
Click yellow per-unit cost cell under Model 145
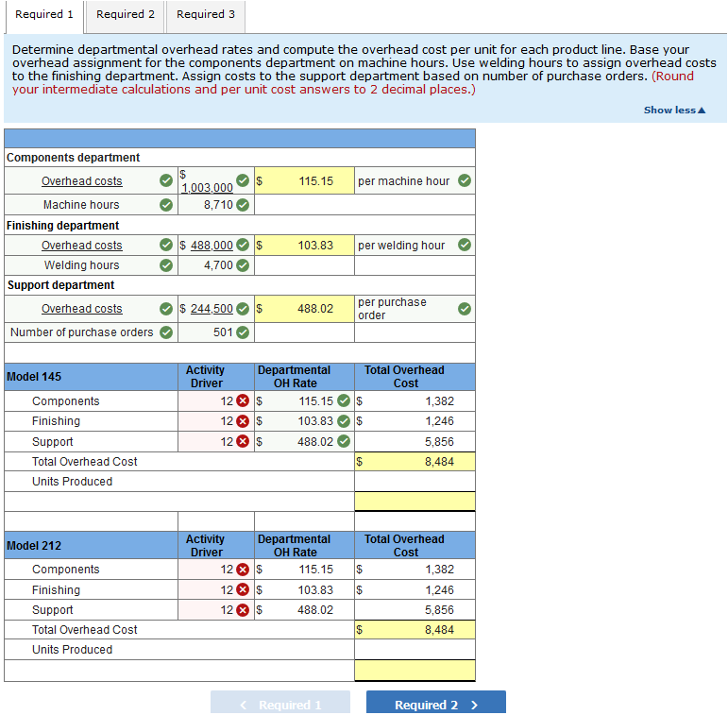coord(415,502)
